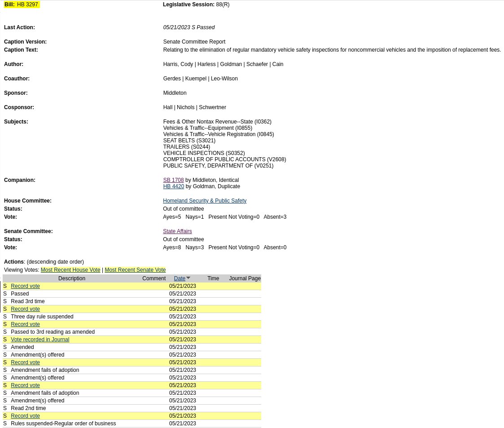Click Senate vote 'Ayes=8 Nays=3' tally
Viewport: 504px width, 428px height.
pyautogui.click(x=183, y=247)
